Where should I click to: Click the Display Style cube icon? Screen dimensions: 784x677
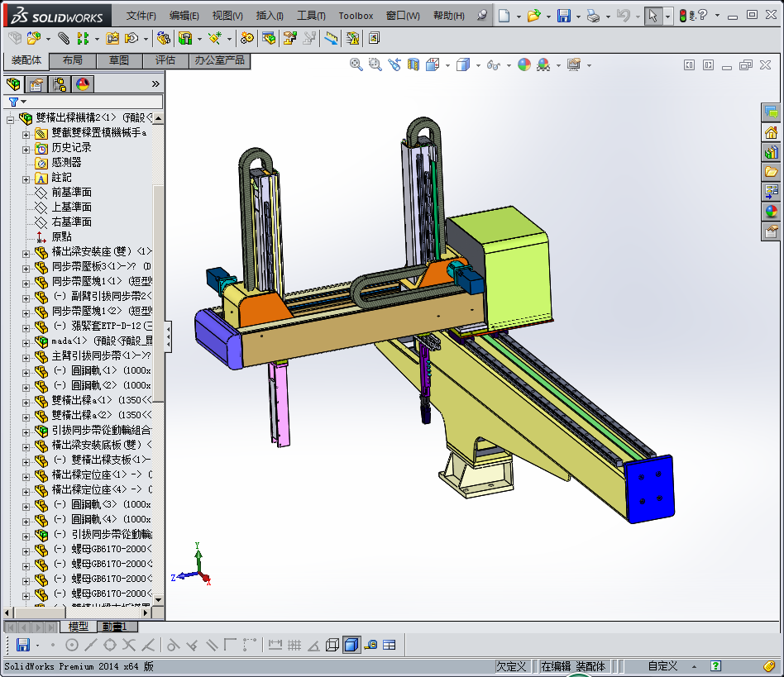pyautogui.click(x=463, y=64)
